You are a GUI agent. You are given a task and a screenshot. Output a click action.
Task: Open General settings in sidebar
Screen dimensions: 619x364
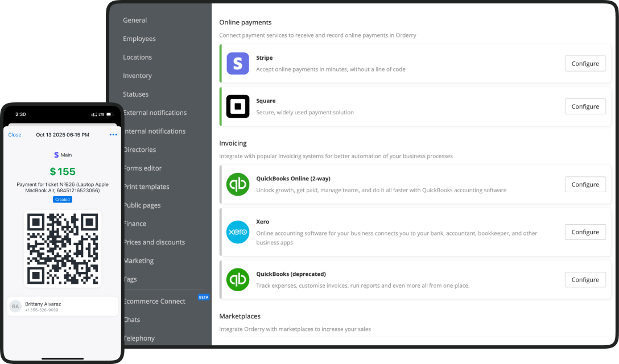pyautogui.click(x=135, y=20)
